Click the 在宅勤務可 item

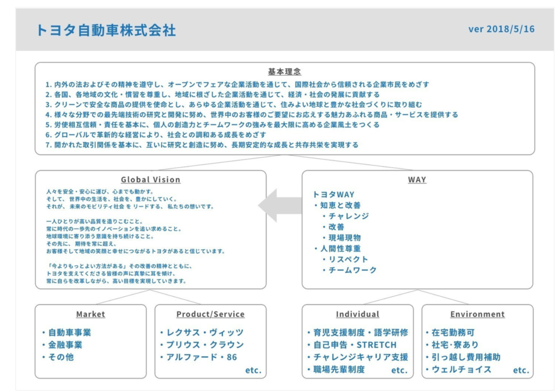coord(450,333)
